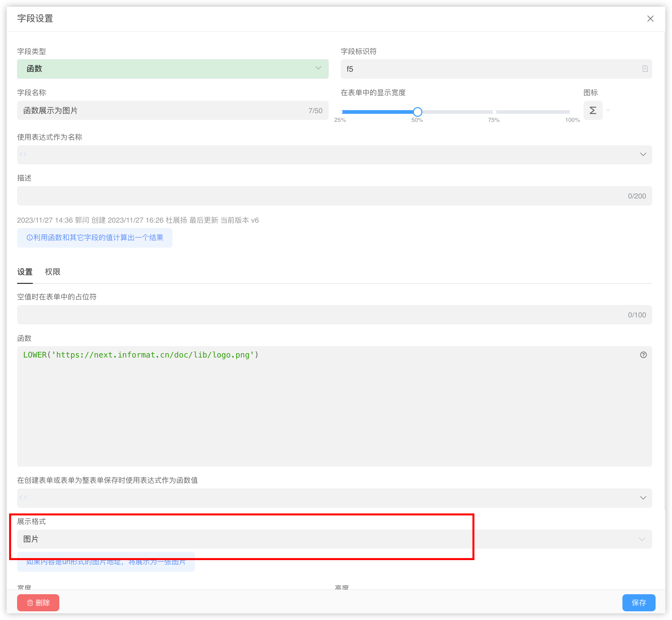
Task: Switch to the 权限 tab
Action: 52,272
